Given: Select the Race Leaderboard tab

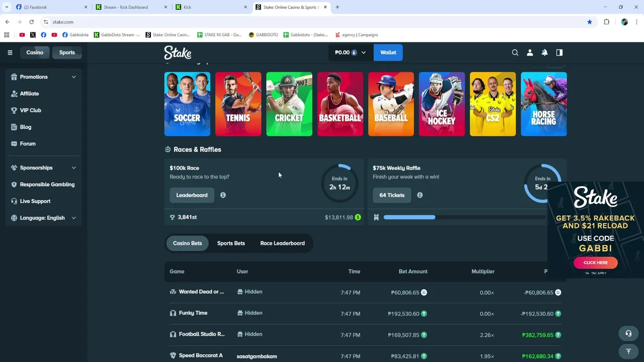Looking at the screenshot, I should pos(282,243).
